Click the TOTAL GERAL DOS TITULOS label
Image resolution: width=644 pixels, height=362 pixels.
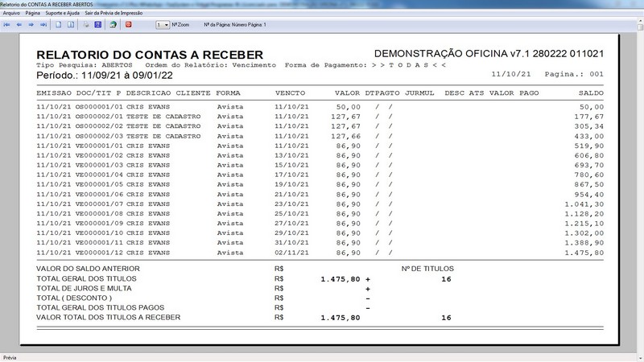tap(86, 278)
